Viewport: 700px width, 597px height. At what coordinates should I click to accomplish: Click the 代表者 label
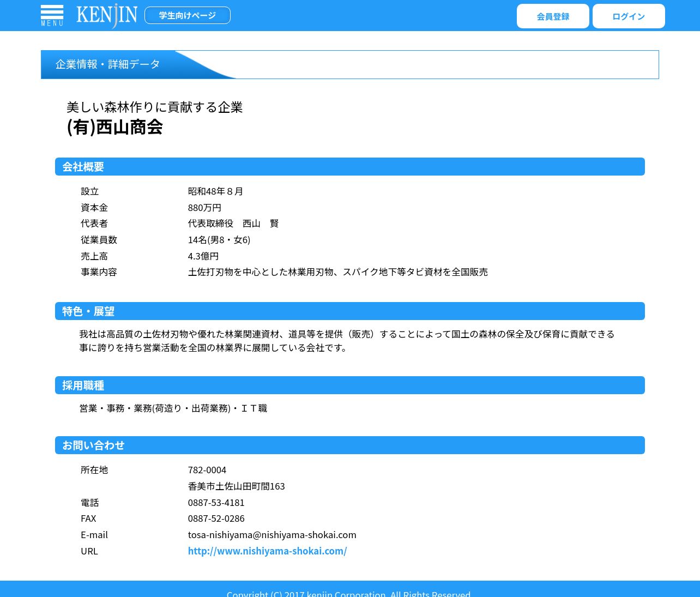coord(94,224)
